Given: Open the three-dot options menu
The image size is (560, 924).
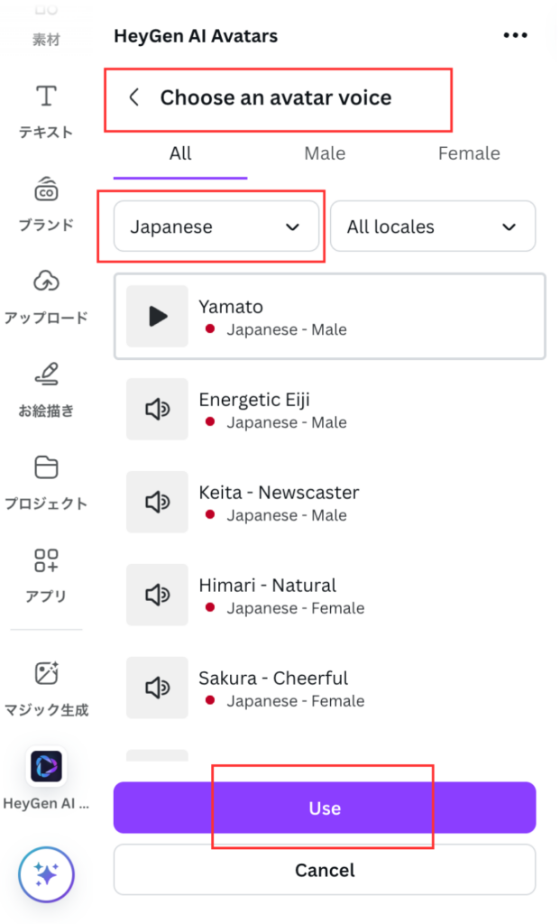Looking at the screenshot, I should (x=515, y=34).
